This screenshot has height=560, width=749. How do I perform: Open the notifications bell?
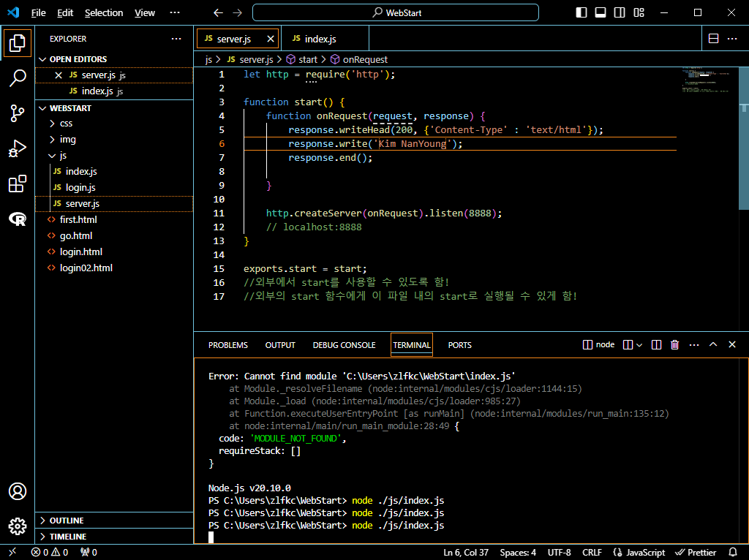coord(733,553)
